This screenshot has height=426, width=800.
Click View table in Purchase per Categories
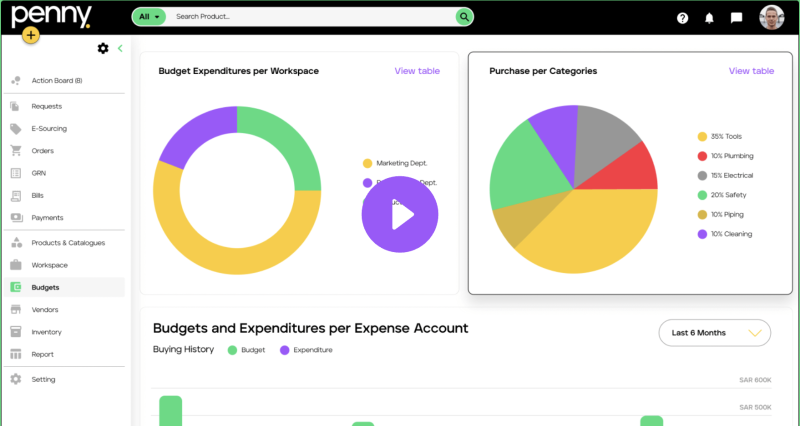click(751, 71)
